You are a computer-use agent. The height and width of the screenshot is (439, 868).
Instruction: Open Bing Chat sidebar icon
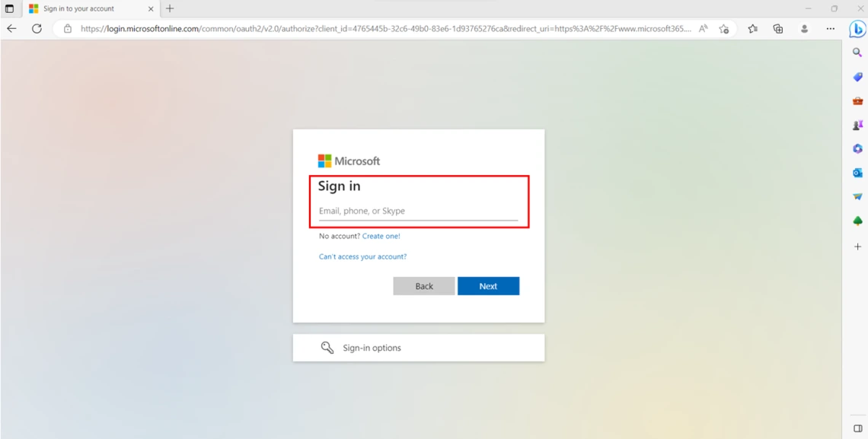(x=857, y=30)
